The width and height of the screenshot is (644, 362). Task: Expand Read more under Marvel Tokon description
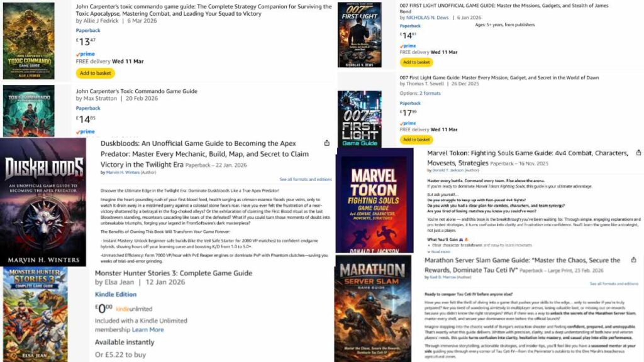(x=438, y=251)
